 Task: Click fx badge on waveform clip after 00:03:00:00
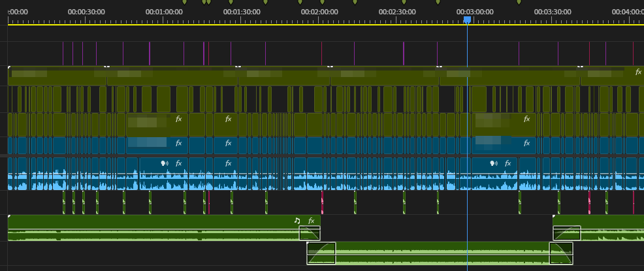[508, 163]
